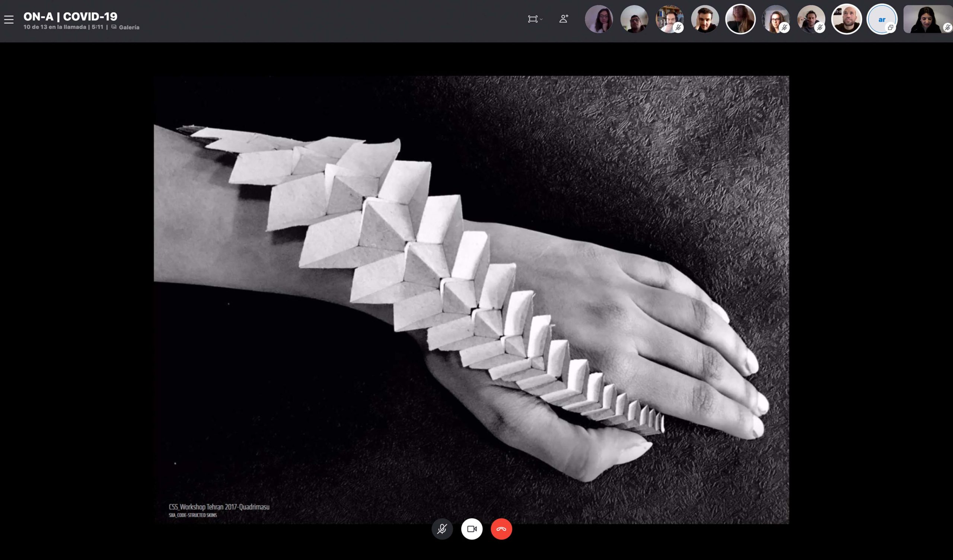The width and height of the screenshot is (953, 560).
Task: Hang up the call
Action: [x=501, y=529]
